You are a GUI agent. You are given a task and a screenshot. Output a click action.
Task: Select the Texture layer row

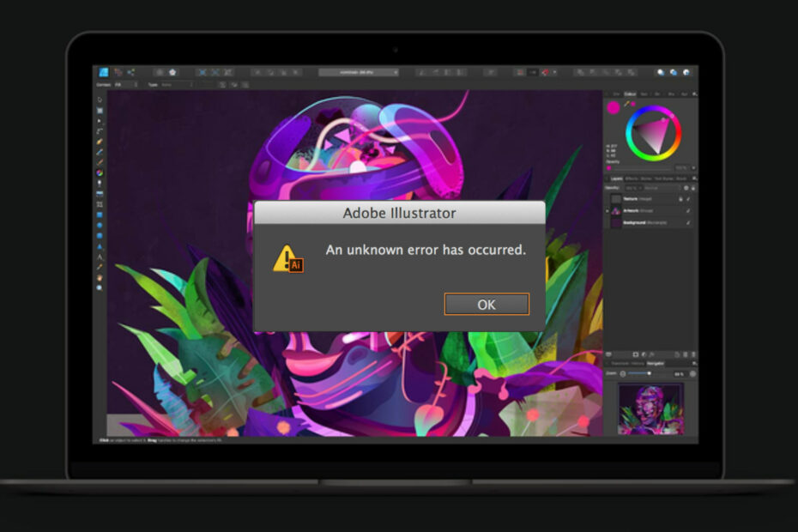click(x=651, y=199)
